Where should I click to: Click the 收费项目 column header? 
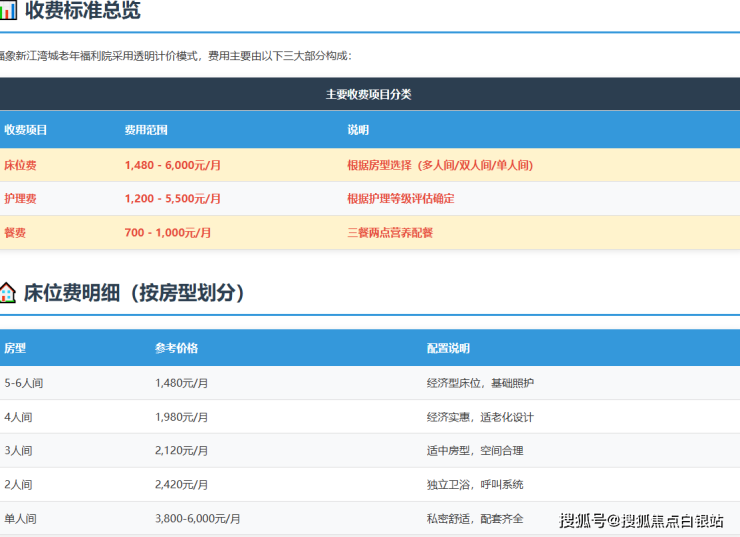[26, 130]
